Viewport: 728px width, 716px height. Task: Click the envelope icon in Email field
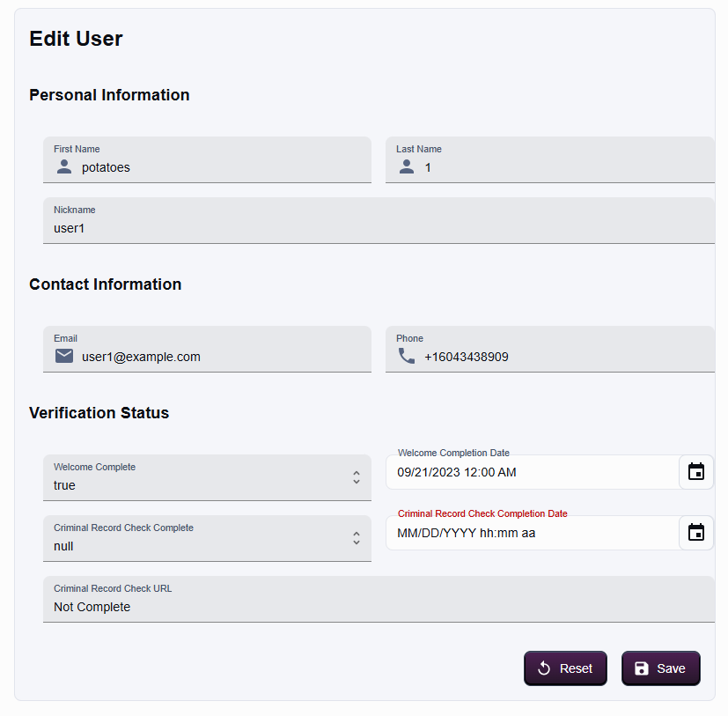tap(64, 356)
